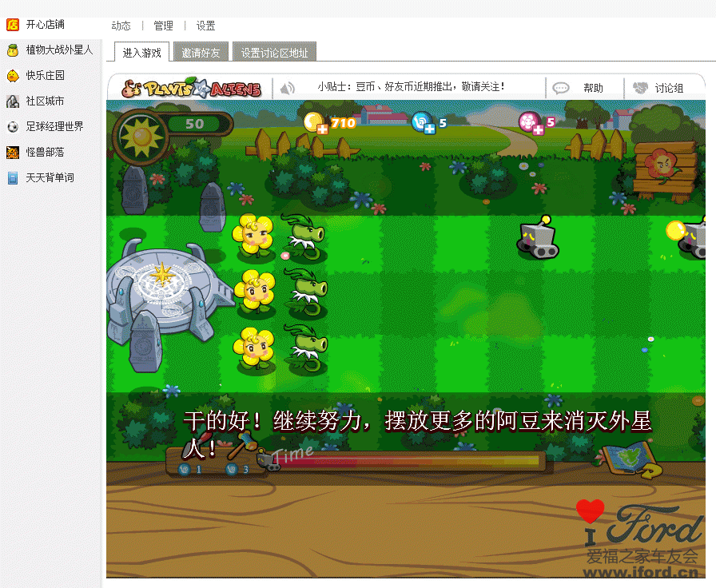Click the top row pea shooter plant
The height and width of the screenshot is (588, 716).
tap(303, 236)
